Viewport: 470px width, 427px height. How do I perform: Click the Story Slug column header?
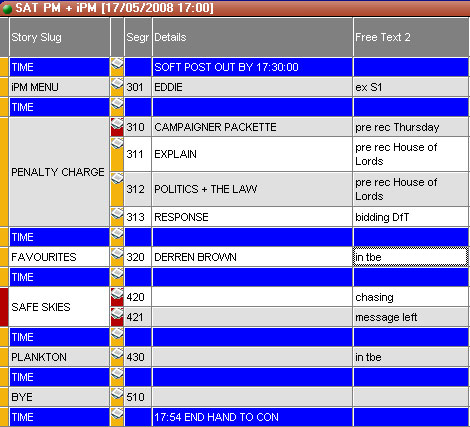click(x=59, y=37)
